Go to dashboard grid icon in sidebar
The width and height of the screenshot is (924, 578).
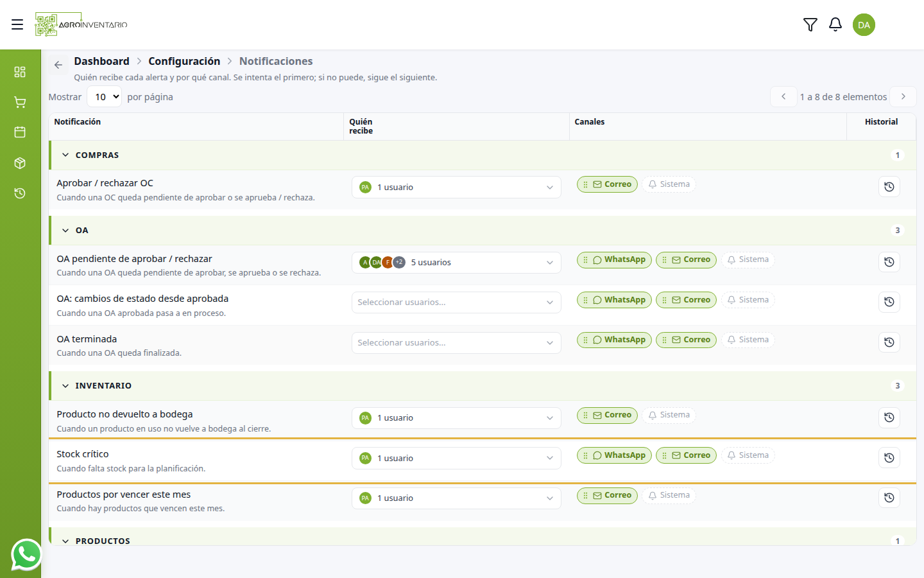coord(20,71)
